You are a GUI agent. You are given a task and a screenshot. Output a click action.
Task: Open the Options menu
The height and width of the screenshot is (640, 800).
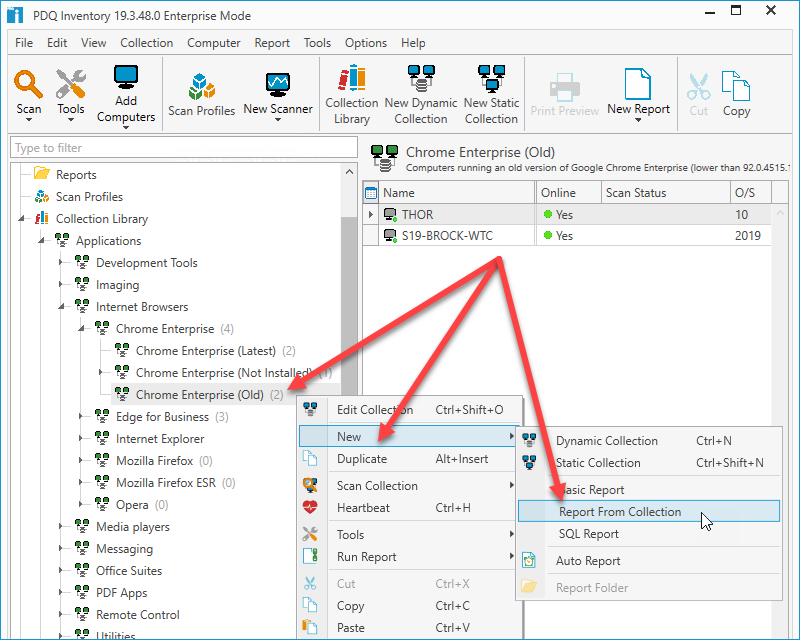[x=366, y=43]
